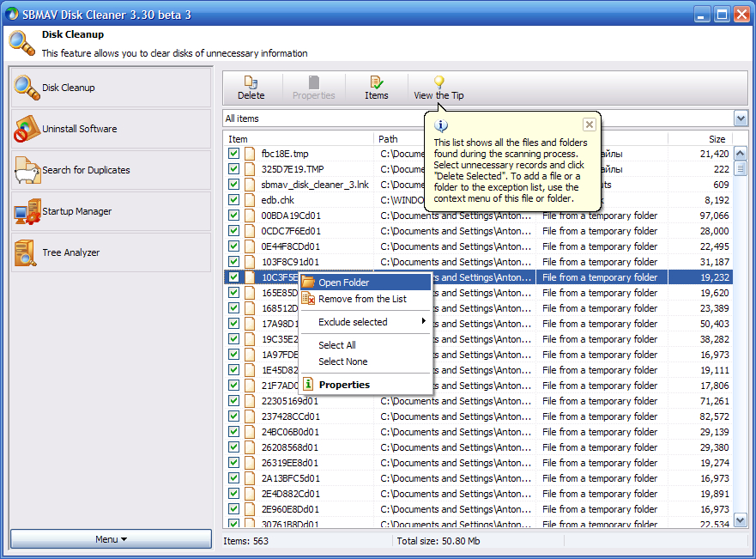Open Tree Analyzer in the sidebar
This screenshot has height=559, width=756.
(x=111, y=252)
